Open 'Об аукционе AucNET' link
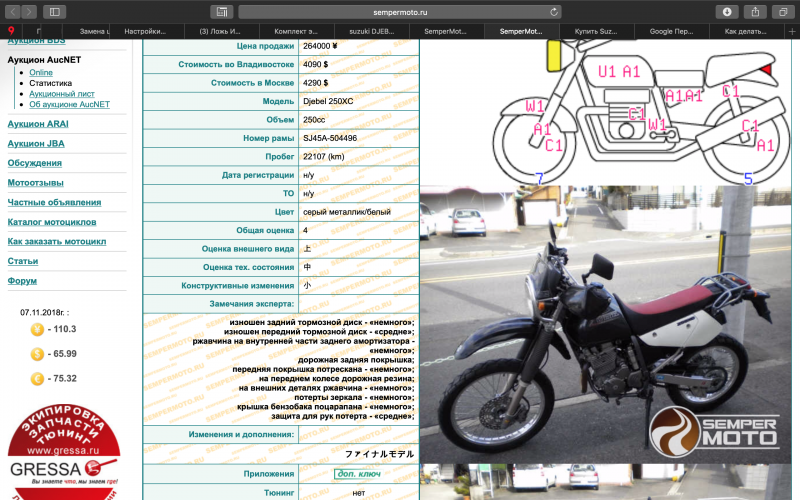The height and width of the screenshot is (500, 800). [x=69, y=104]
